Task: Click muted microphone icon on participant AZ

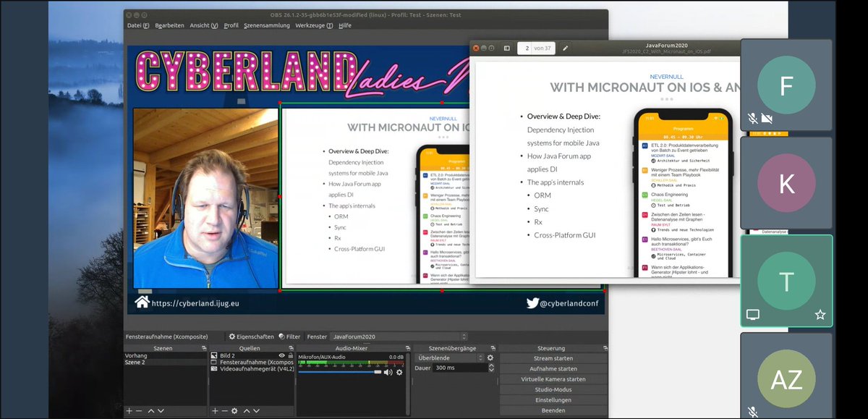Action: (x=753, y=412)
